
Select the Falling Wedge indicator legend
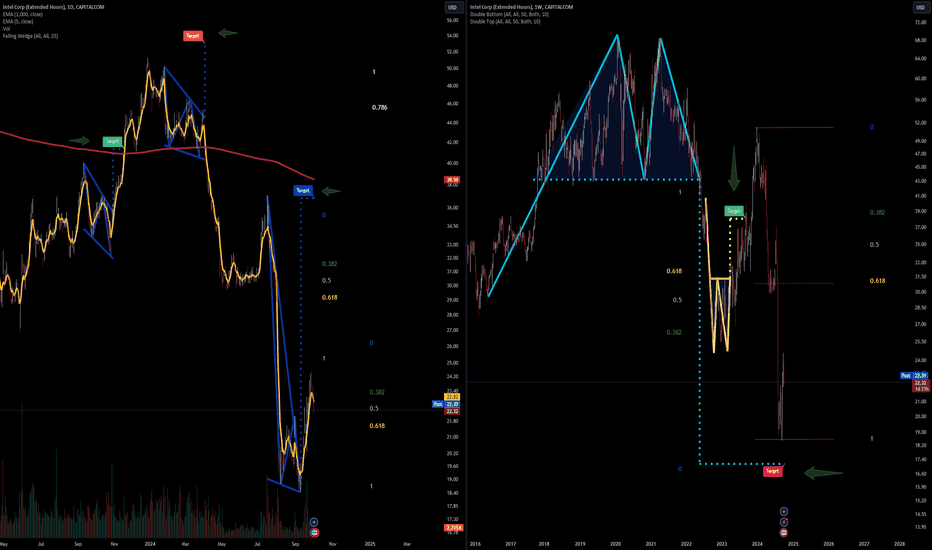30,36
